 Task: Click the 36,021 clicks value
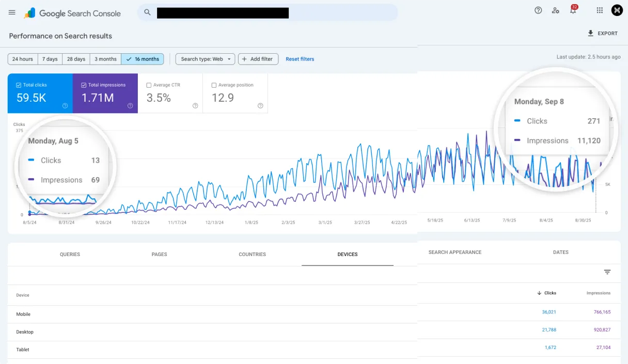point(549,312)
